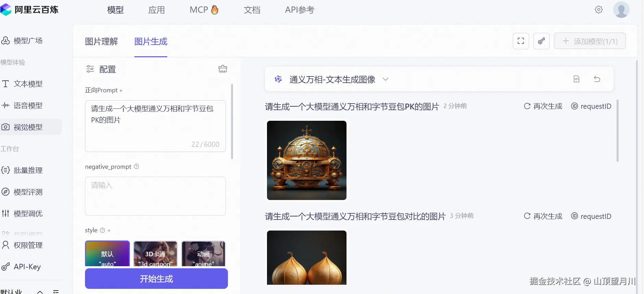Click the 语音模型 waveform icon
Screen dimensions: 644x294
(x=5, y=105)
